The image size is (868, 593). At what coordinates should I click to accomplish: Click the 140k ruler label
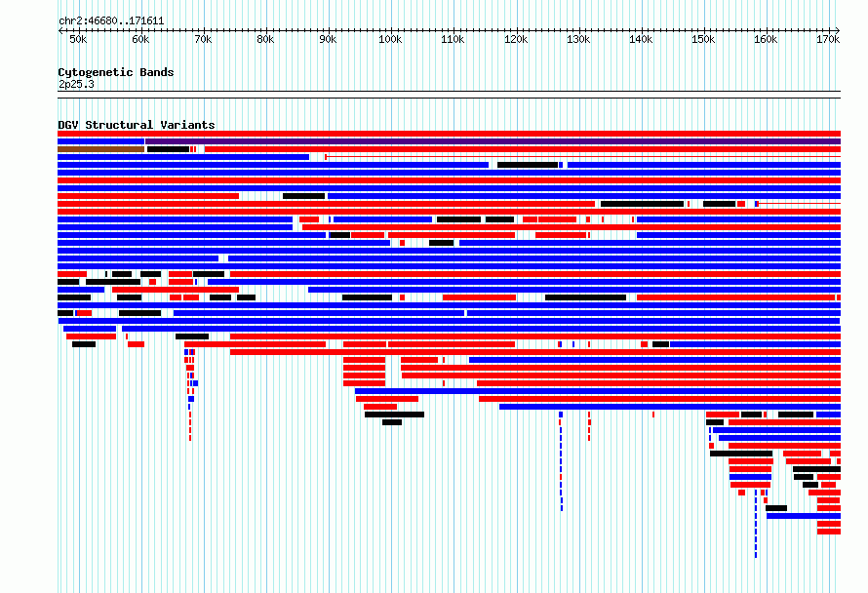(x=641, y=40)
